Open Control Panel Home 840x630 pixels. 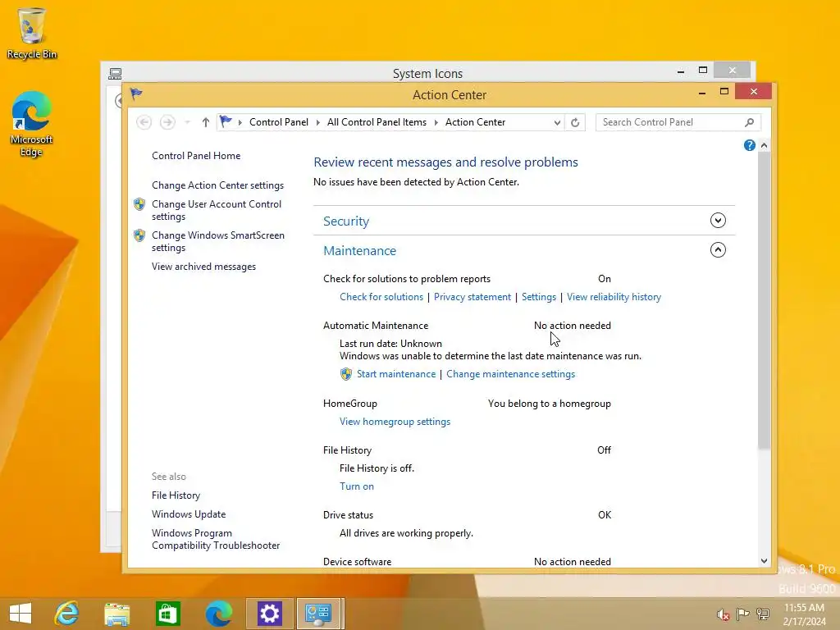click(x=196, y=155)
